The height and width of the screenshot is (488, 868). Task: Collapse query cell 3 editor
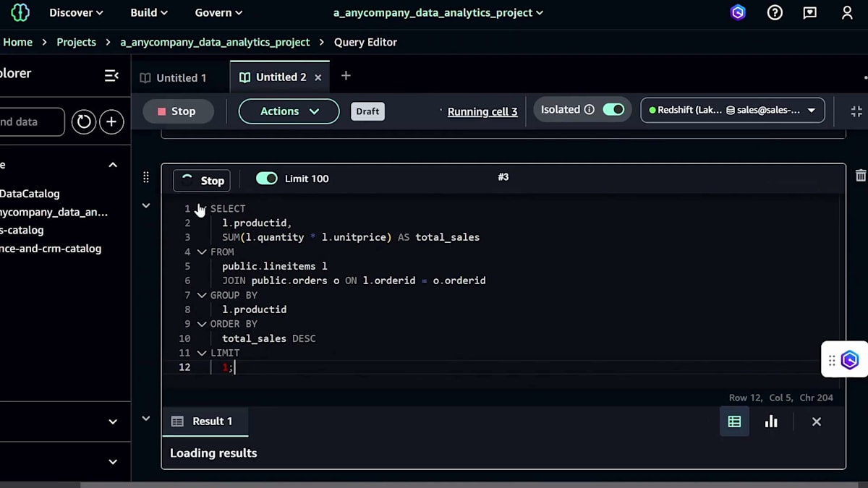(146, 206)
